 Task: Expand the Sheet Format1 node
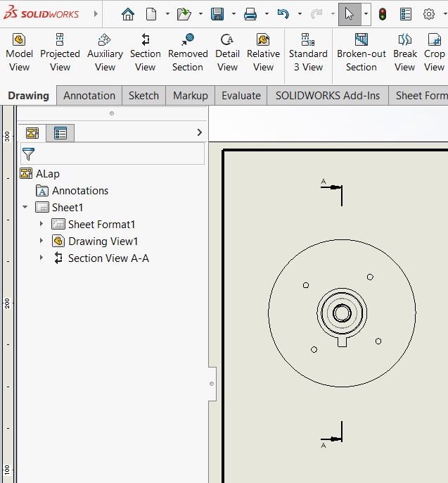point(41,224)
